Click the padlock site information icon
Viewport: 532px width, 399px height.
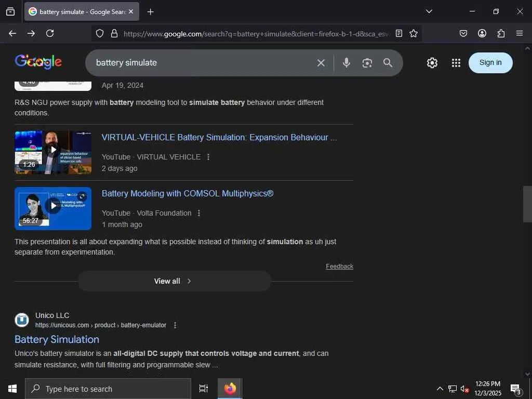[114, 33]
